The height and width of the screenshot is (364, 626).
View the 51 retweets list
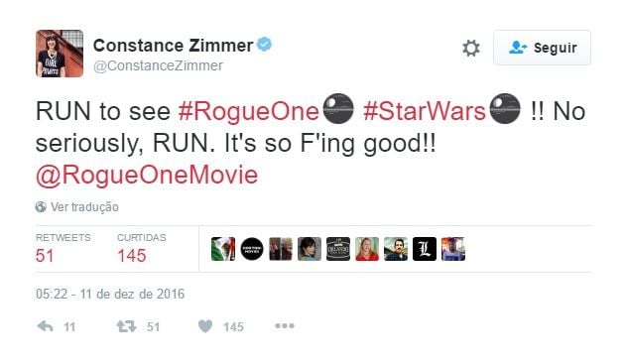tap(63, 249)
